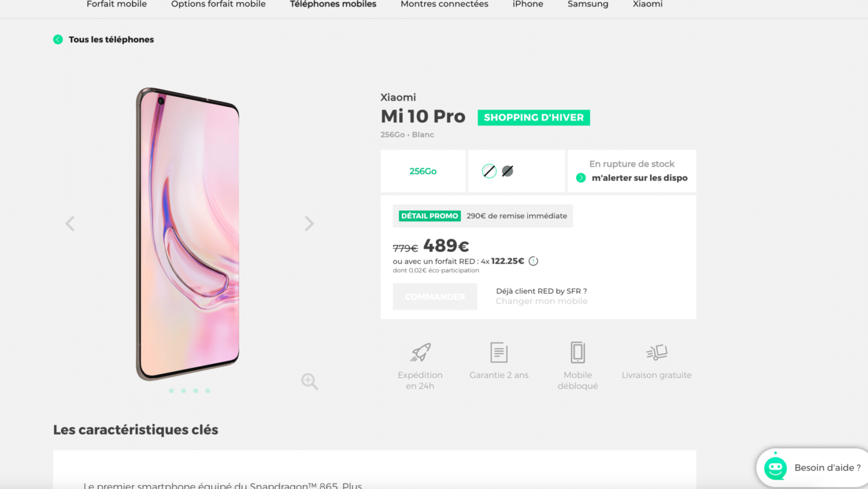This screenshot has width=868, height=489.
Task: Go back to Tous les téléphones
Action: point(111,40)
